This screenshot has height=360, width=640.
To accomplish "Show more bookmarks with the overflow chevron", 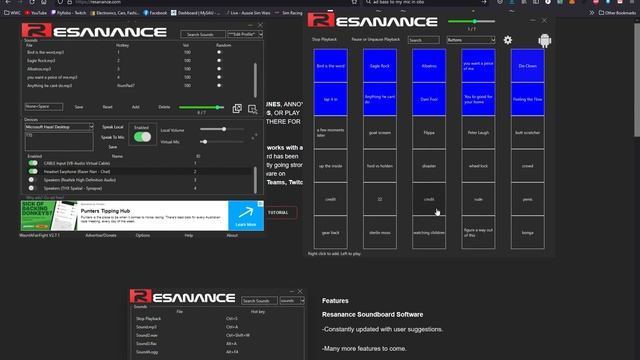I will (591, 13).
